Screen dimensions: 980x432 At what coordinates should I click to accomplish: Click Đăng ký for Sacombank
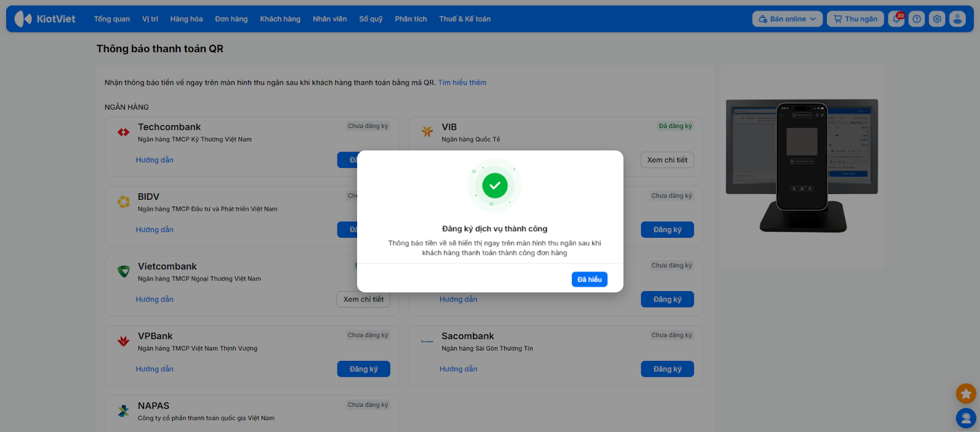(667, 369)
